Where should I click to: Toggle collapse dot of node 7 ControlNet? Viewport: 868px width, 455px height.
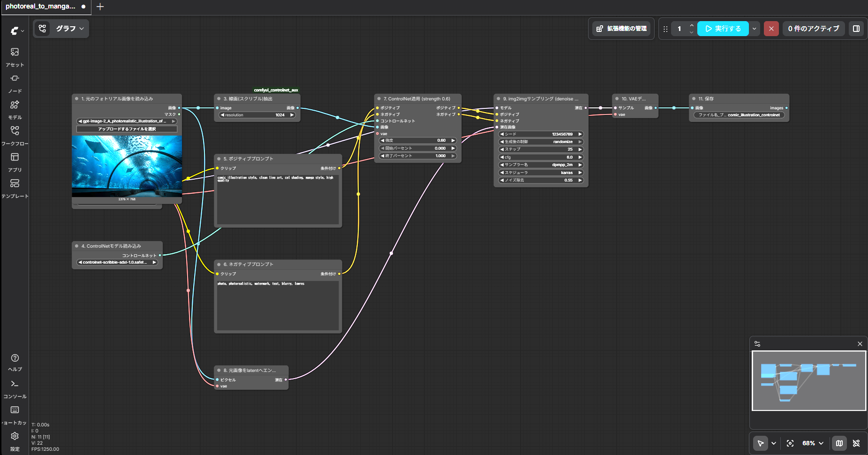379,99
